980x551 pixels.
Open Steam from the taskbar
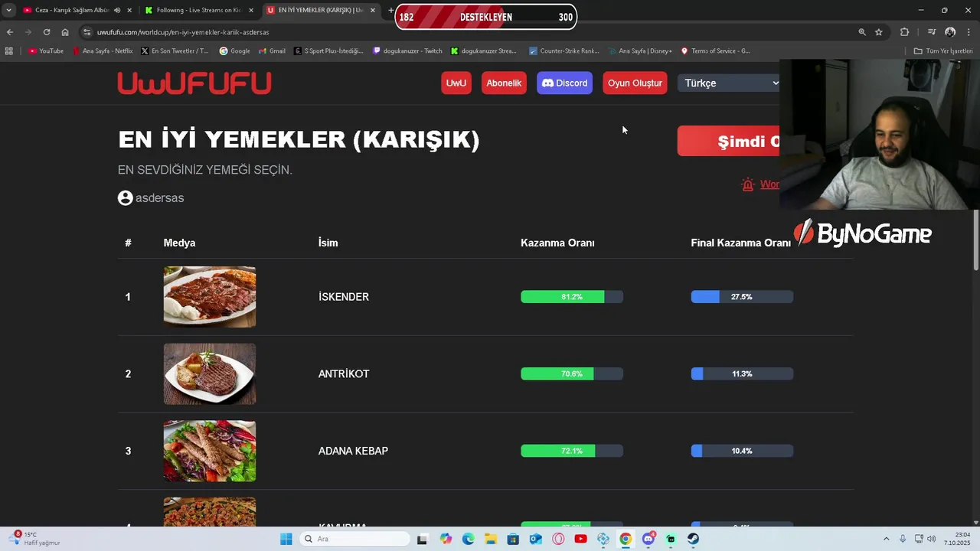pyautogui.click(x=693, y=539)
